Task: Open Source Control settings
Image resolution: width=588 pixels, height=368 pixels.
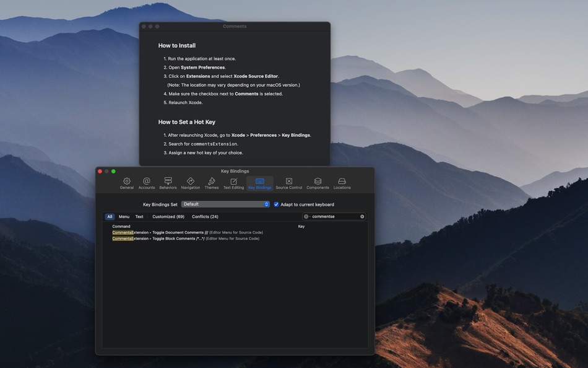Action: point(288,182)
